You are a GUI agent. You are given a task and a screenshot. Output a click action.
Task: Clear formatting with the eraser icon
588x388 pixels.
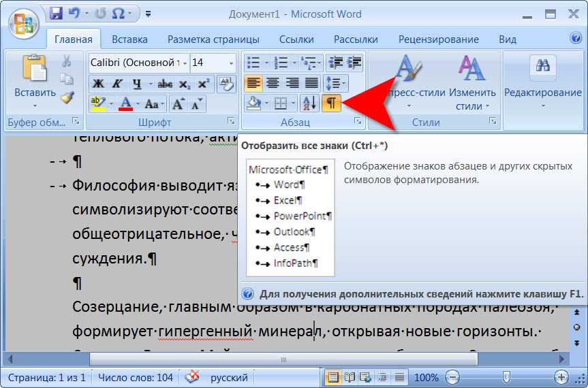click(226, 84)
